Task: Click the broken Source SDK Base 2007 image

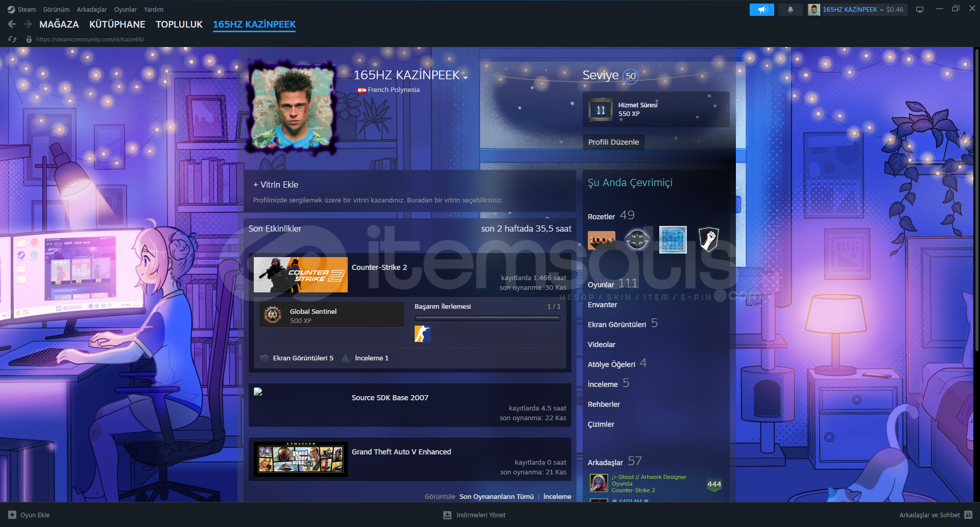Action: point(258,392)
